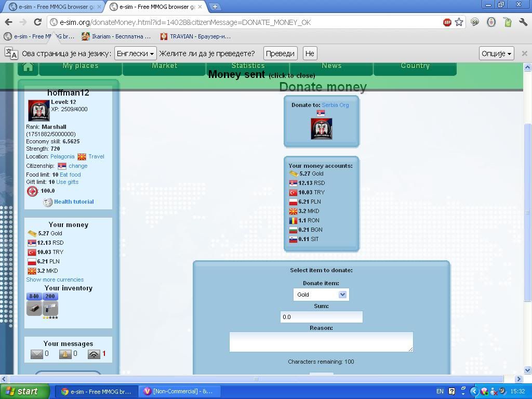Open the envelope messages icon

click(37, 354)
